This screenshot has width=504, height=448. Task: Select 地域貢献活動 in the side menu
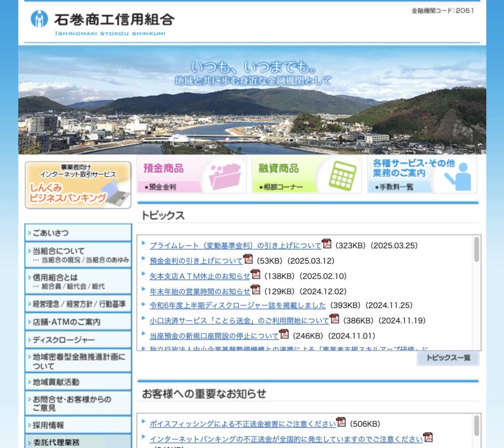coord(78,382)
